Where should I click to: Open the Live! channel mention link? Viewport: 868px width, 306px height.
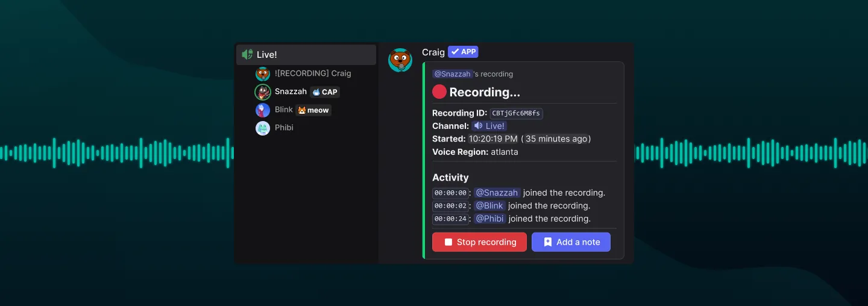click(x=489, y=126)
